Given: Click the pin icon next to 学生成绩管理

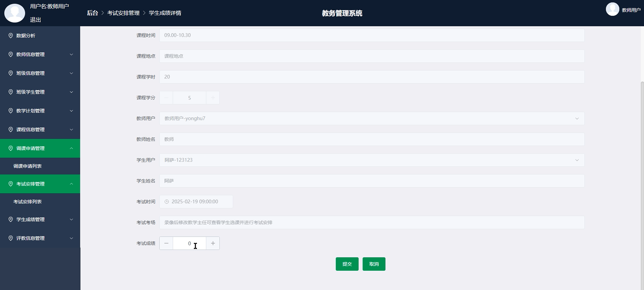Looking at the screenshot, I should click(11, 219).
